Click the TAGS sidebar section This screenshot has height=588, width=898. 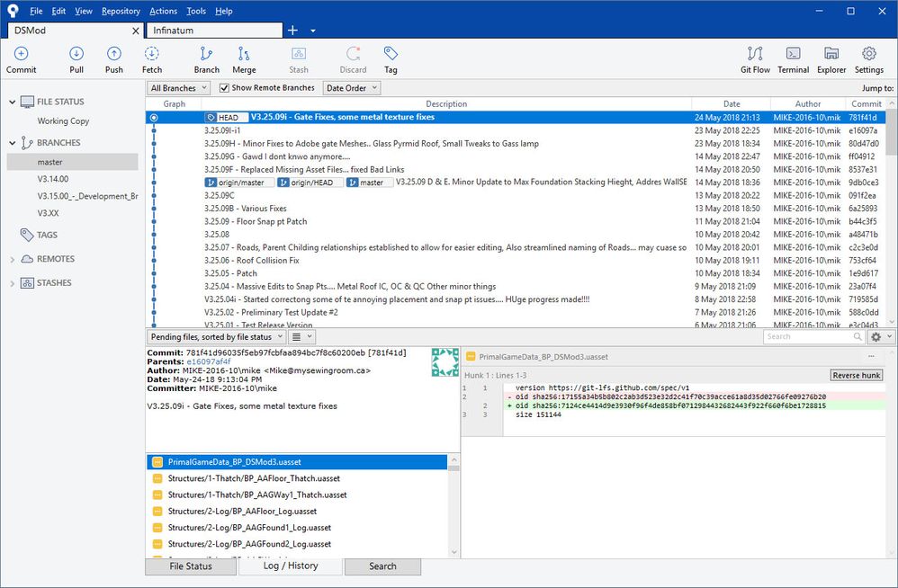pyautogui.click(x=47, y=235)
